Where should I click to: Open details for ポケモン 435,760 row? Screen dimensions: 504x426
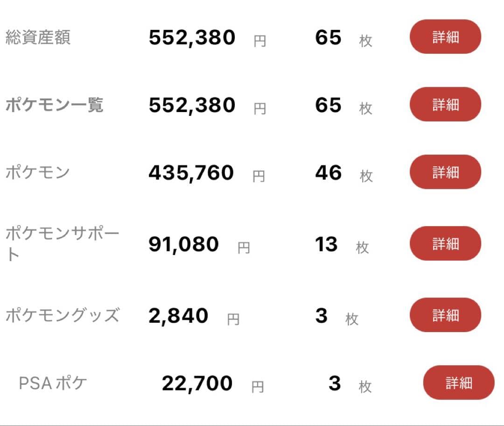(445, 172)
